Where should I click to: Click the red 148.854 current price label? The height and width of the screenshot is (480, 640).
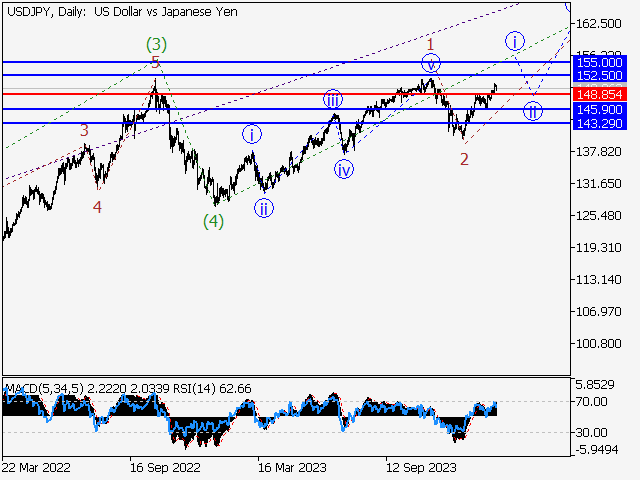point(600,95)
